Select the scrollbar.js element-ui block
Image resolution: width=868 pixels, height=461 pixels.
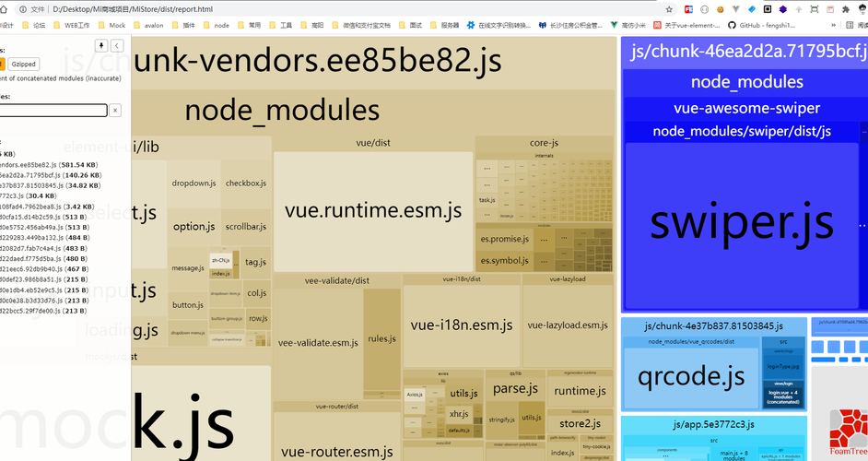coord(246,227)
